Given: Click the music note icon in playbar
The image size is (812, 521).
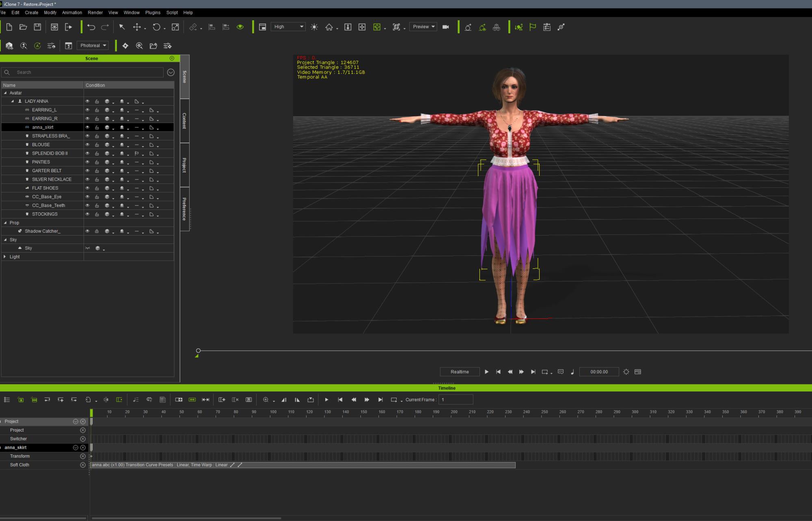Looking at the screenshot, I should (572, 372).
